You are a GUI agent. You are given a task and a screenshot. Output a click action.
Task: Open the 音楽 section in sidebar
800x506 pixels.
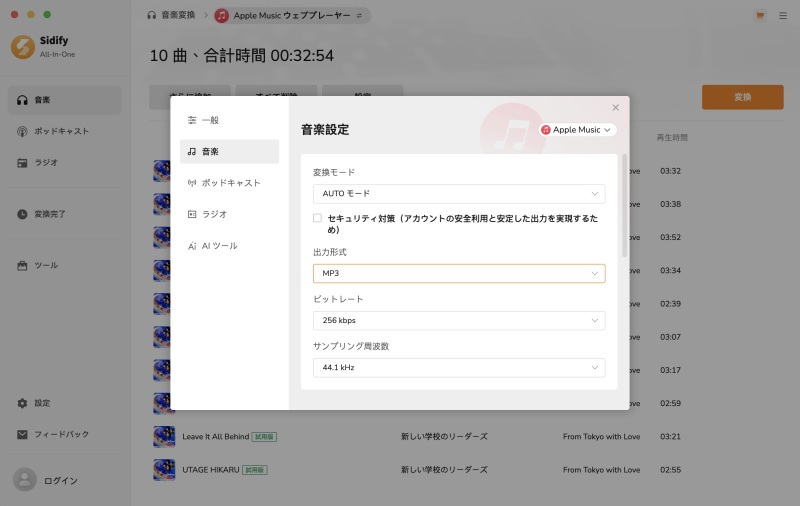(x=64, y=100)
